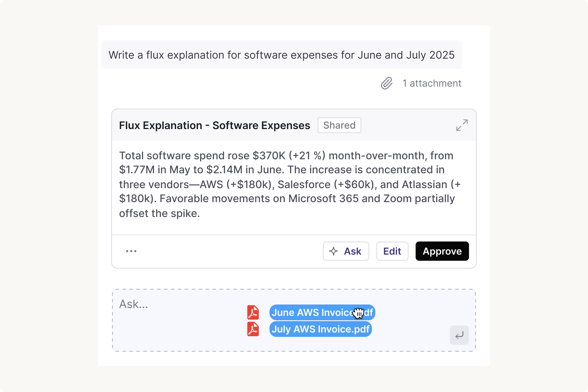The height and width of the screenshot is (392, 588).
Task: Submit with the enter arrow icon
Action: tap(459, 335)
